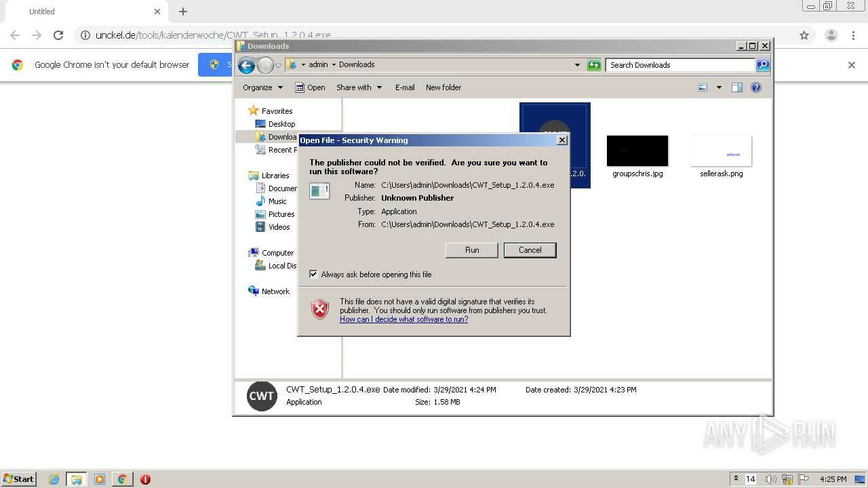Show hidden tray icons arrow
Screen dimensions: 868x488
pos(736,479)
